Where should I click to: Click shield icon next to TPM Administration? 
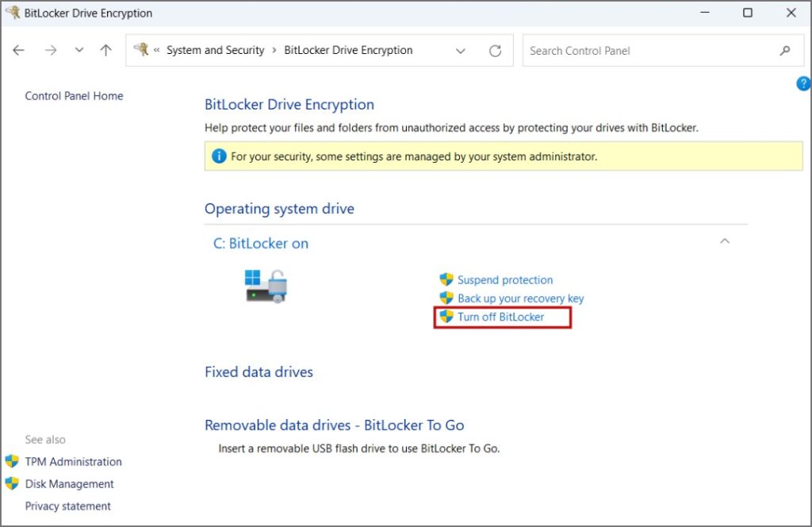click(11, 461)
